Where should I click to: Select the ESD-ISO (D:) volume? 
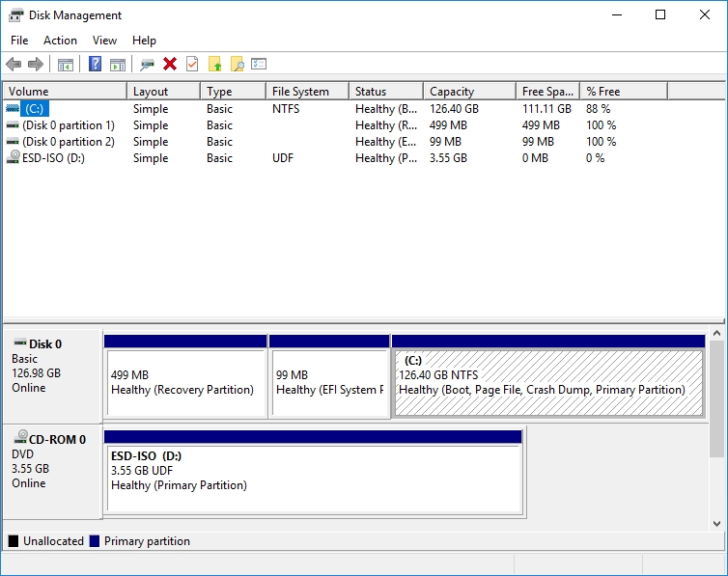point(53,158)
